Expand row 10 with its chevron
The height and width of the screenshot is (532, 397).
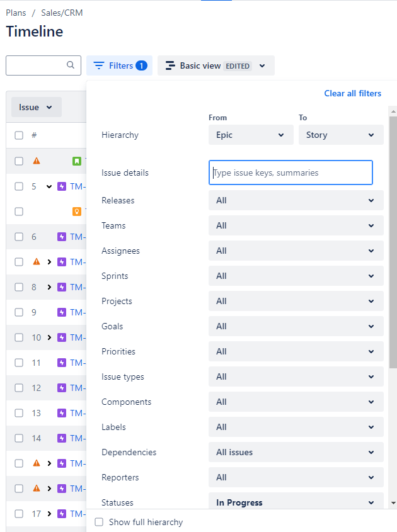coord(49,337)
